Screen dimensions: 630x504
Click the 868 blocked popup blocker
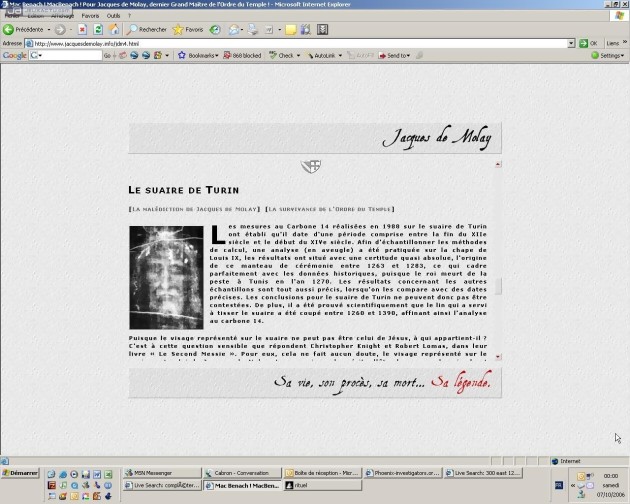(243, 55)
